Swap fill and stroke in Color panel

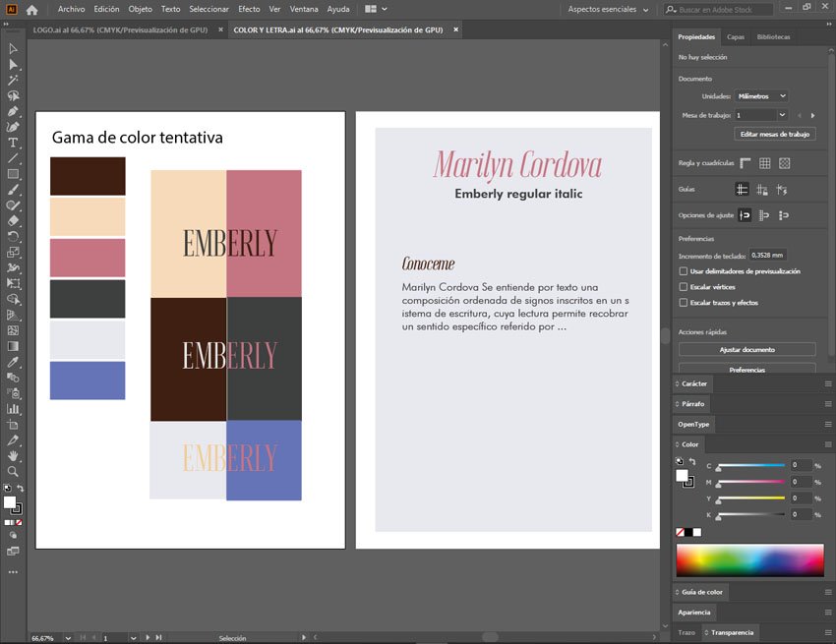click(x=690, y=461)
